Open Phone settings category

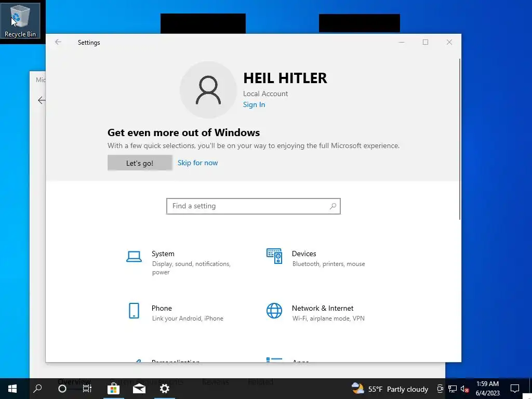click(x=176, y=312)
